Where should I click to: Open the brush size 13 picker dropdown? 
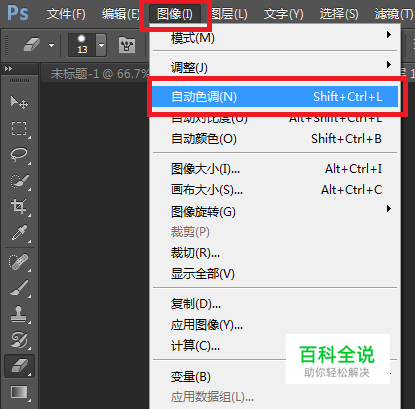coord(101,45)
